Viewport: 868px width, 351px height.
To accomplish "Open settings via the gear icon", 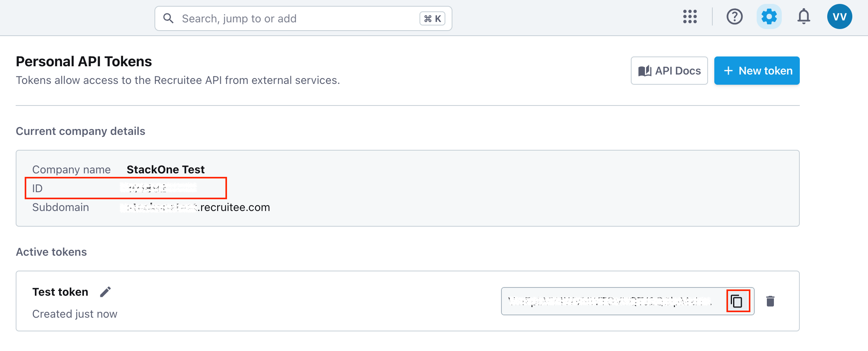I will coord(768,17).
